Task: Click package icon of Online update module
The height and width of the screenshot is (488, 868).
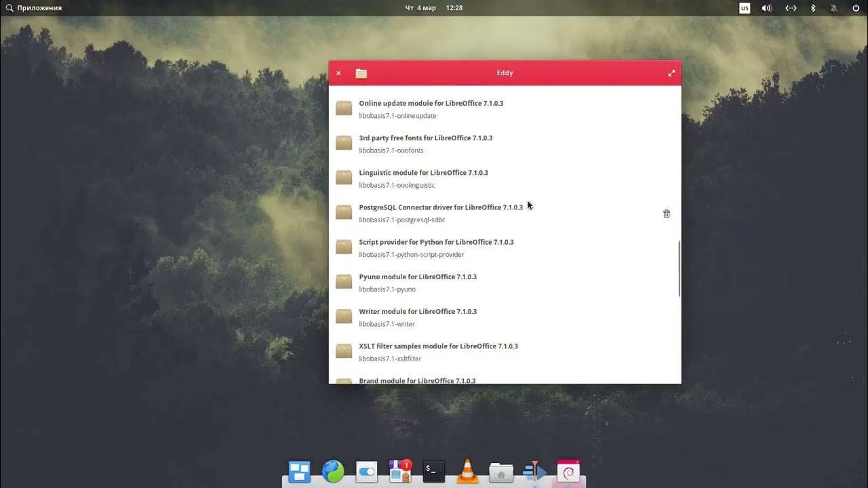Action: [344, 108]
